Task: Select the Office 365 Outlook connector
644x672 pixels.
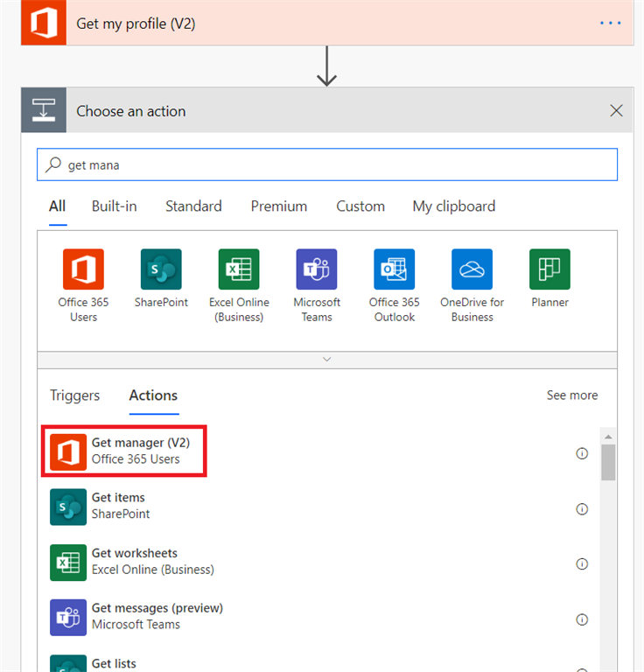Action: click(395, 285)
